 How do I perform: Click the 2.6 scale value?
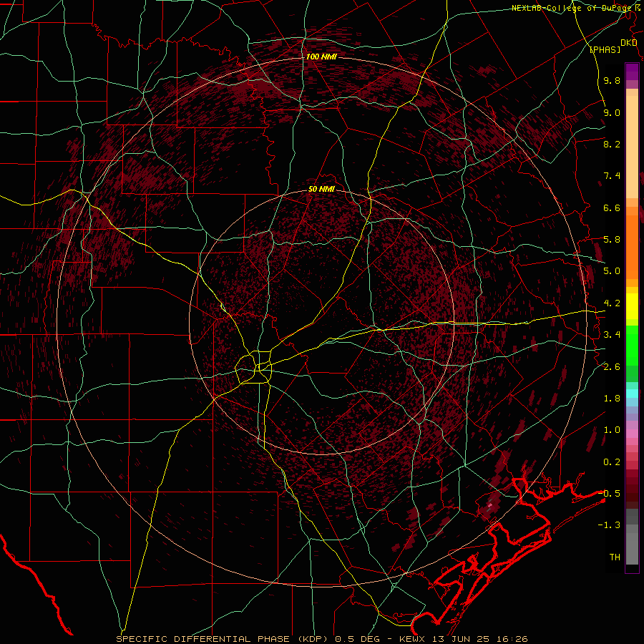point(612,366)
